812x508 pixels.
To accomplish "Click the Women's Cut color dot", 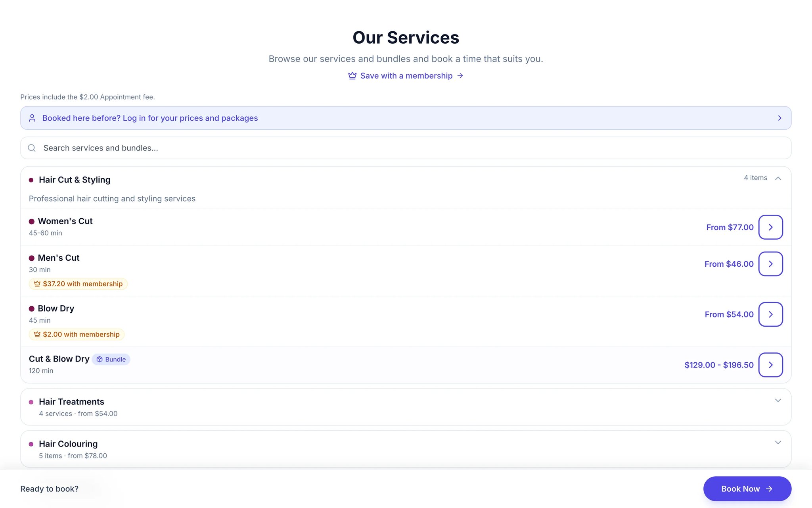I will 32,221.
